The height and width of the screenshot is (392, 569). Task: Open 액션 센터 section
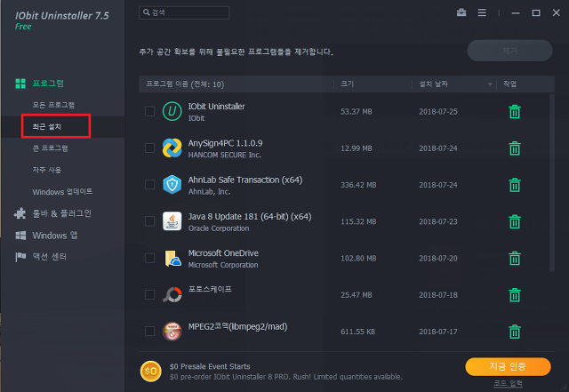(50, 257)
